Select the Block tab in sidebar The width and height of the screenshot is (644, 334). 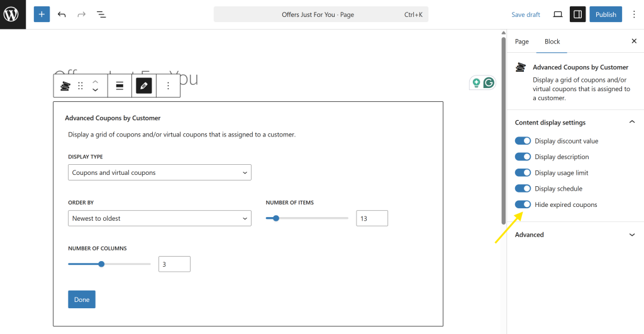pyautogui.click(x=552, y=42)
